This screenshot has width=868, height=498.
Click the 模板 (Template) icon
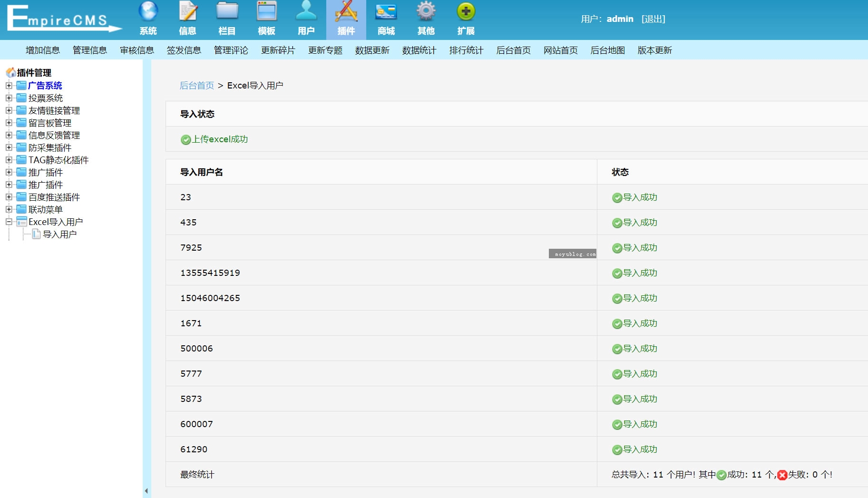(x=267, y=10)
